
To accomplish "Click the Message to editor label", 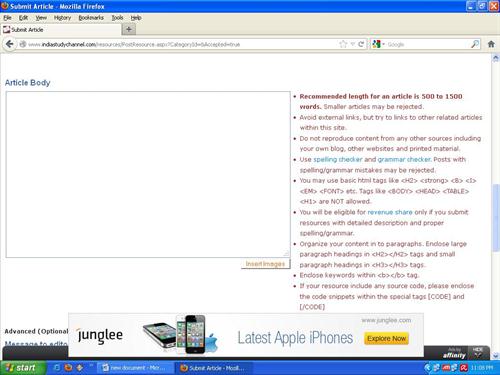I will tap(36, 343).
